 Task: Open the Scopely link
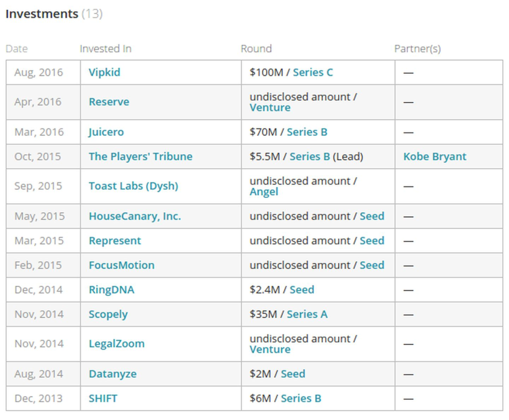pyautogui.click(x=108, y=314)
